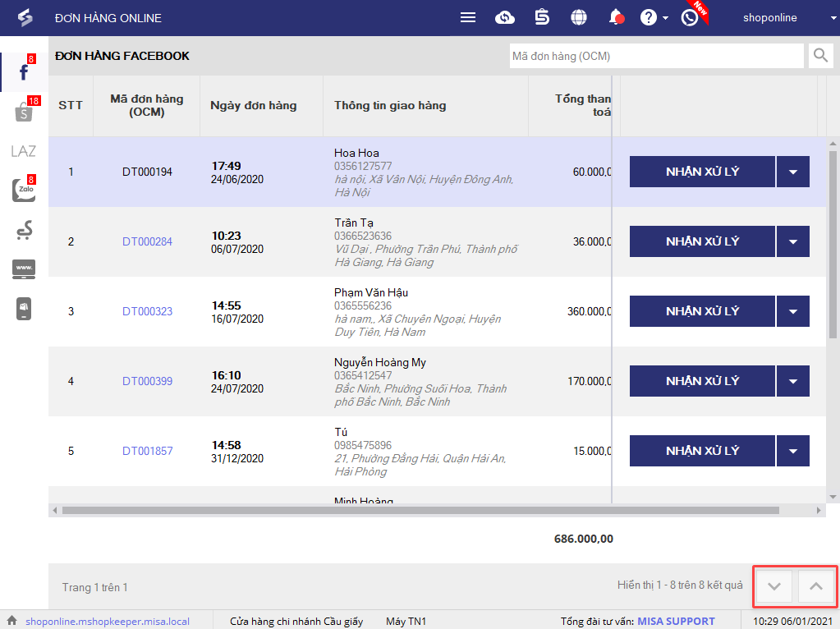Open the hamburger main menu

[468, 17]
